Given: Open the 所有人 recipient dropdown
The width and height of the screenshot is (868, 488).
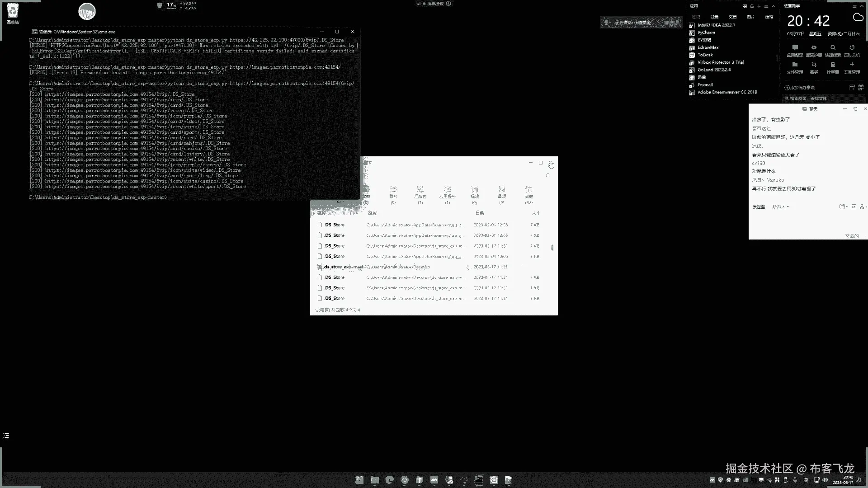Looking at the screenshot, I should pyautogui.click(x=780, y=207).
